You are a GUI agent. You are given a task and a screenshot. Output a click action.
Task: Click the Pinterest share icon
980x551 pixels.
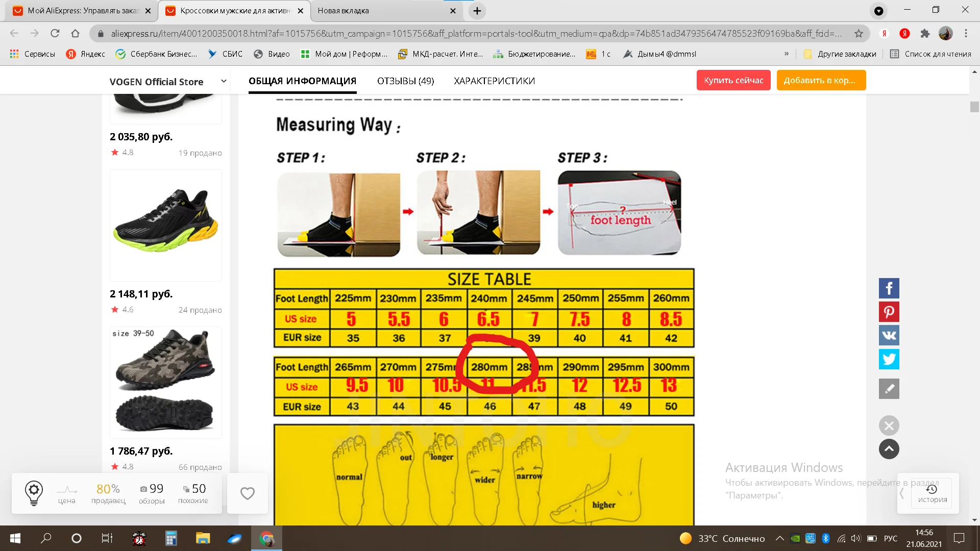[x=889, y=312]
